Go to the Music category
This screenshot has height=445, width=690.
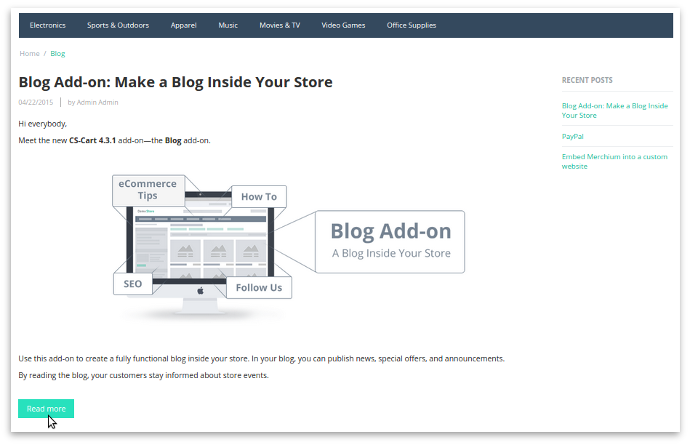(x=228, y=25)
